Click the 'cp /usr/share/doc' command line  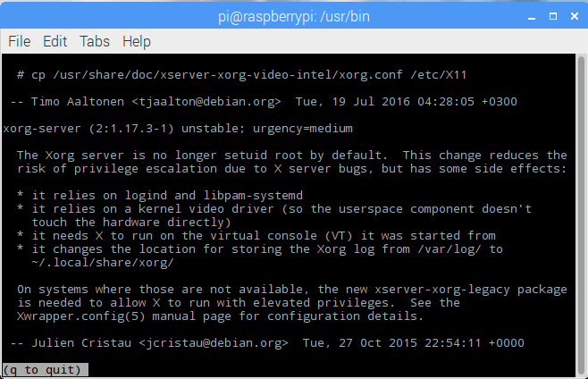pyautogui.click(x=242, y=75)
